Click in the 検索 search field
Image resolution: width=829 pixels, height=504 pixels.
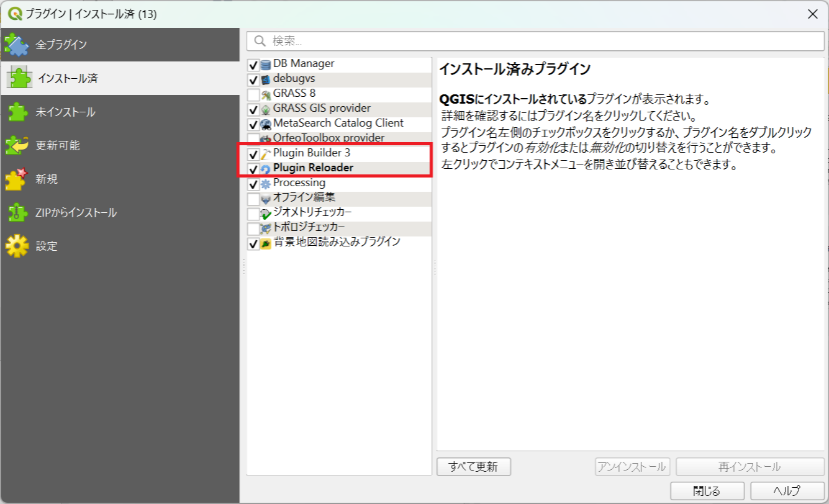tap(535, 42)
